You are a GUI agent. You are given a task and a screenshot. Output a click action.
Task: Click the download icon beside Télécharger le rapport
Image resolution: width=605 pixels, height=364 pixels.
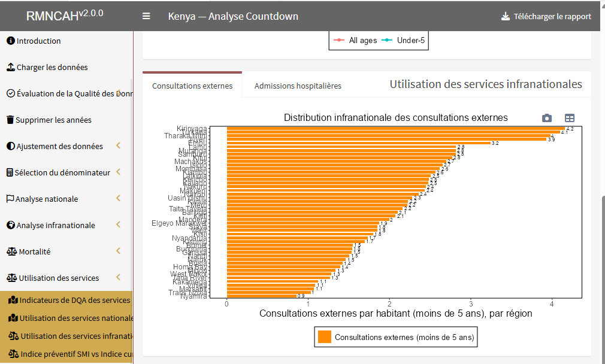[x=505, y=16]
